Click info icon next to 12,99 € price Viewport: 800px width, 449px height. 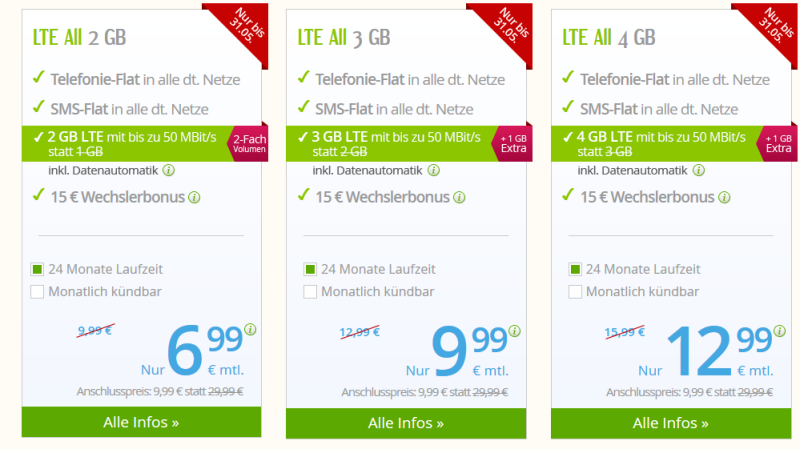coord(780,329)
